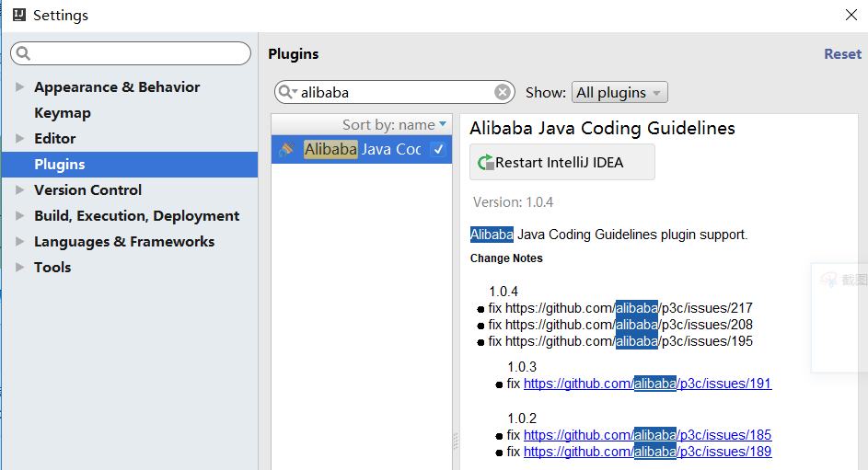Click the IntelliJ logo in title bar

(x=18, y=15)
